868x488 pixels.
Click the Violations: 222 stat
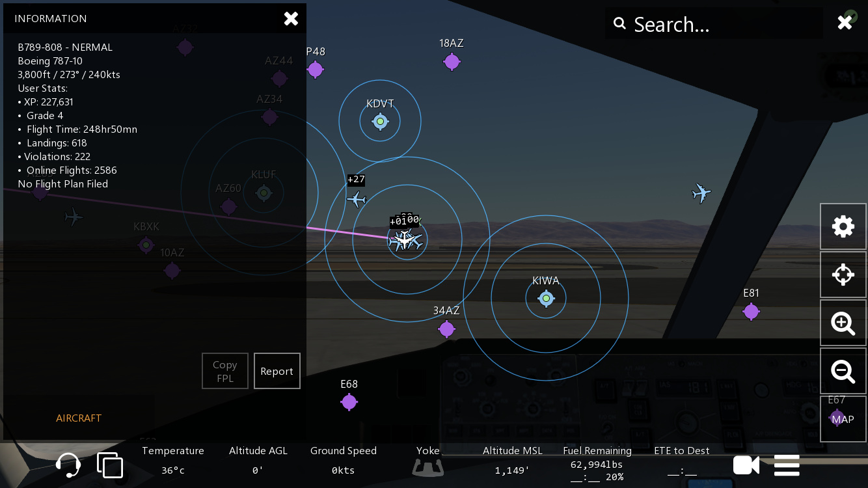[54, 157]
